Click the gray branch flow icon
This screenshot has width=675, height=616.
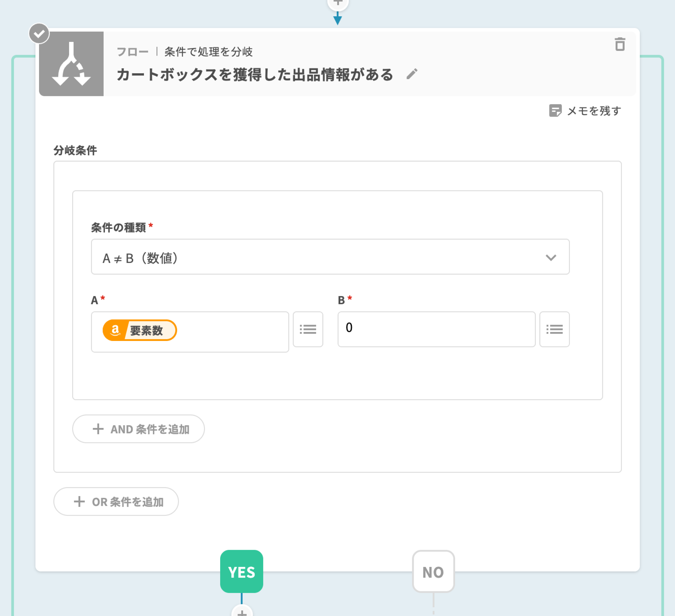[x=71, y=64]
